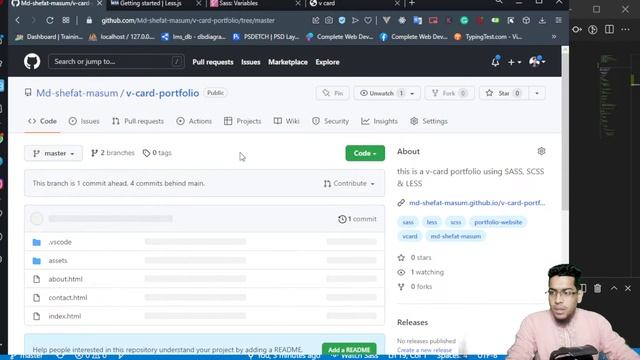The image size is (640, 360).
Task: Click the browser download icon
Action: click(x=542, y=20)
